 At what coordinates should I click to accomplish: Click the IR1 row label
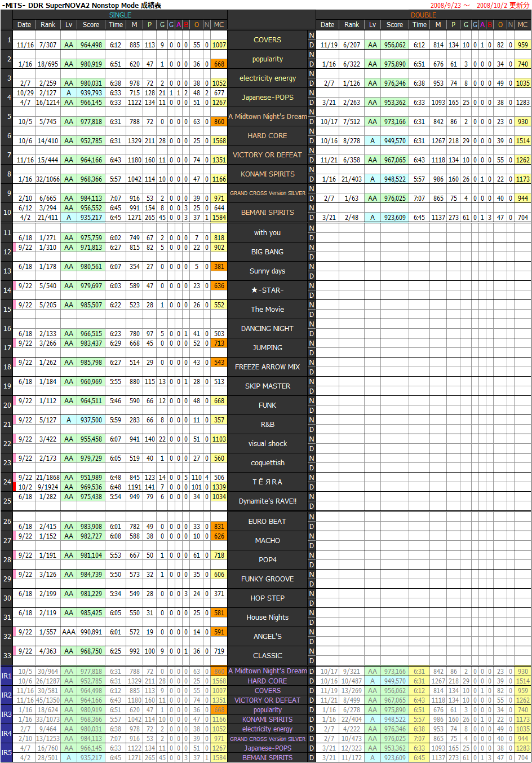(x=7, y=676)
